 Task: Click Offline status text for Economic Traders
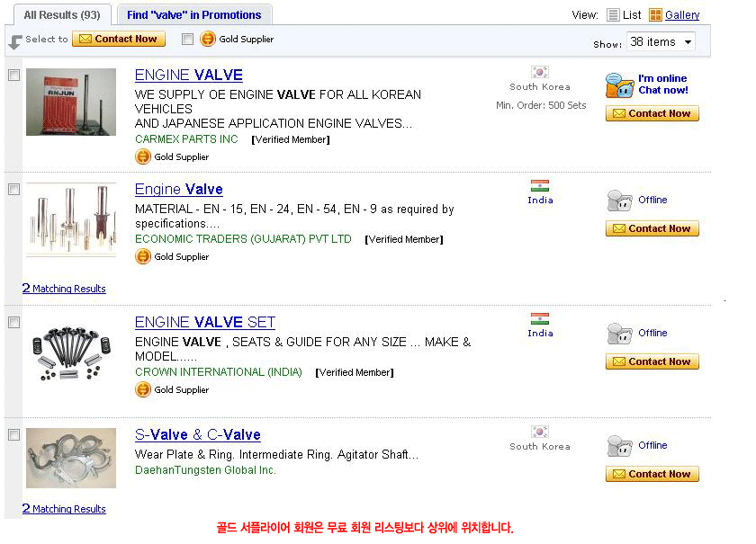652,200
